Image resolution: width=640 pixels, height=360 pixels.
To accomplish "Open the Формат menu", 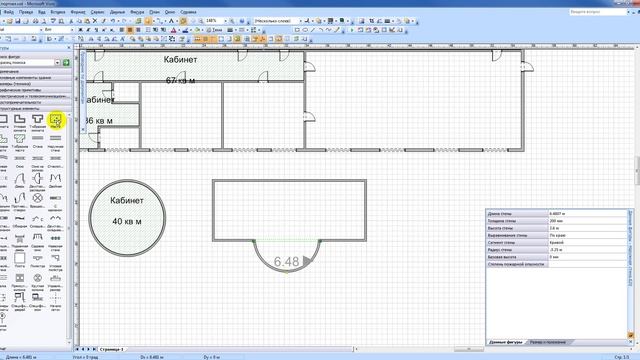I will pyautogui.click(x=78, y=12).
